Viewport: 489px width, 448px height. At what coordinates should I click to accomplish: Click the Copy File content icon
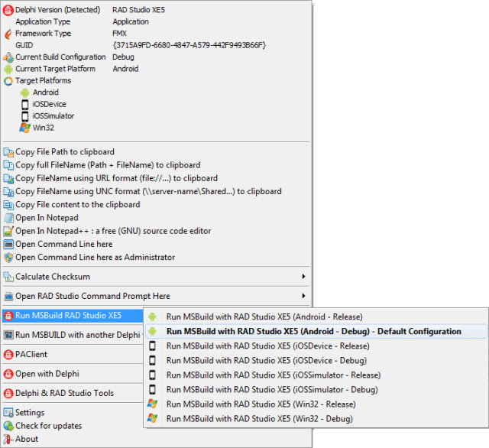(x=8, y=205)
